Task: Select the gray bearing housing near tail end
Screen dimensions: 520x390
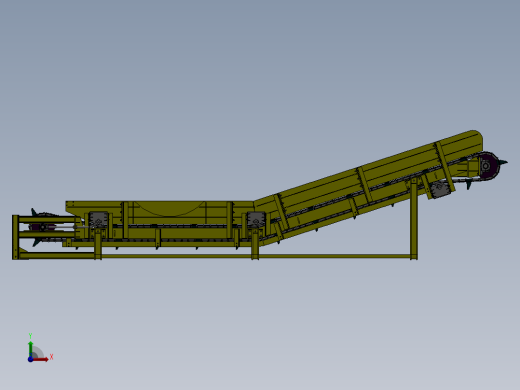Action: pyautogui.click(x=98, y=220)
